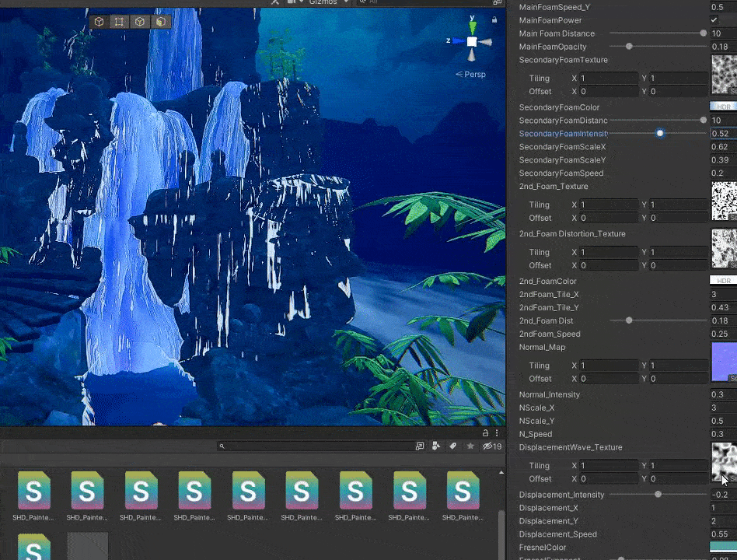Viewport: 737px width, 560px height.
Task: Click the MainFoamOpacity slider handle
Action: pos(629,47)
